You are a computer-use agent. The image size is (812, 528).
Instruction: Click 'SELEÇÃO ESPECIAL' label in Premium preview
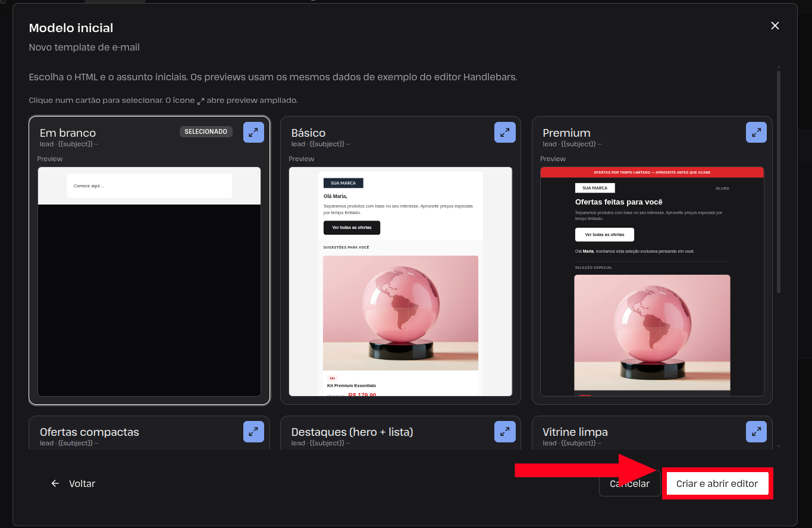[x=594, y=268]
